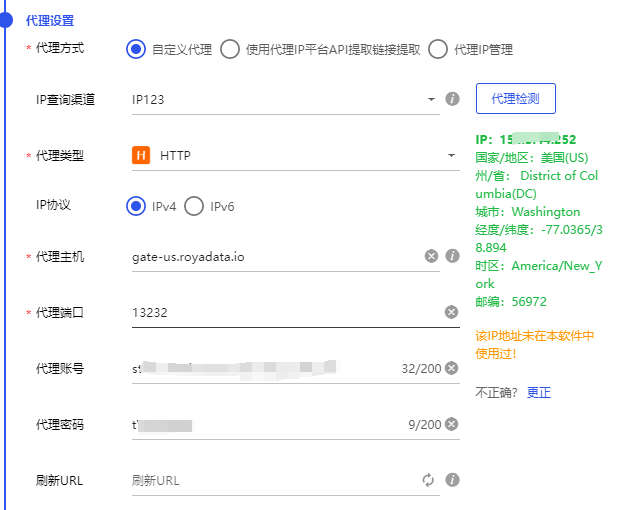
Task: Click the 代理检测 button
Action: pos(515,98)
